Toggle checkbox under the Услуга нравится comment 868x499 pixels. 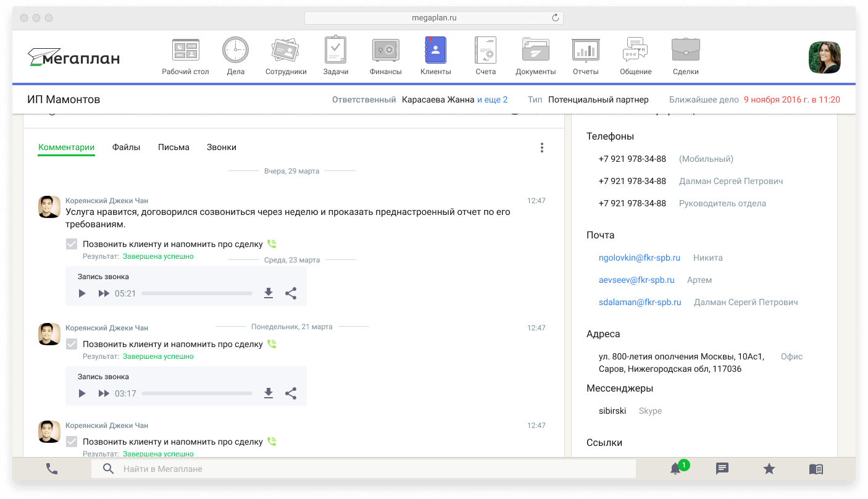72,244
